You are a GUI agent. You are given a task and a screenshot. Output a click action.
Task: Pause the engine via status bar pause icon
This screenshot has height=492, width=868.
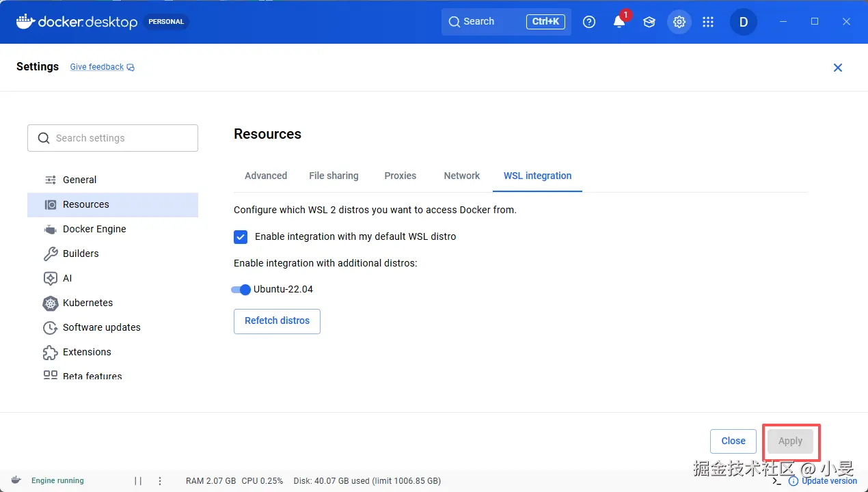(138, 481)
